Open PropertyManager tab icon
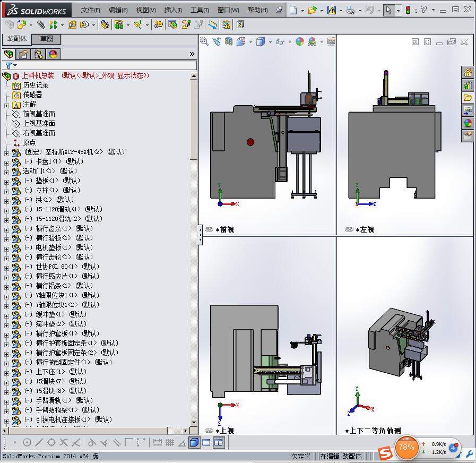Image resolution: width=476 pixels, height=463 pixels. 23,54
